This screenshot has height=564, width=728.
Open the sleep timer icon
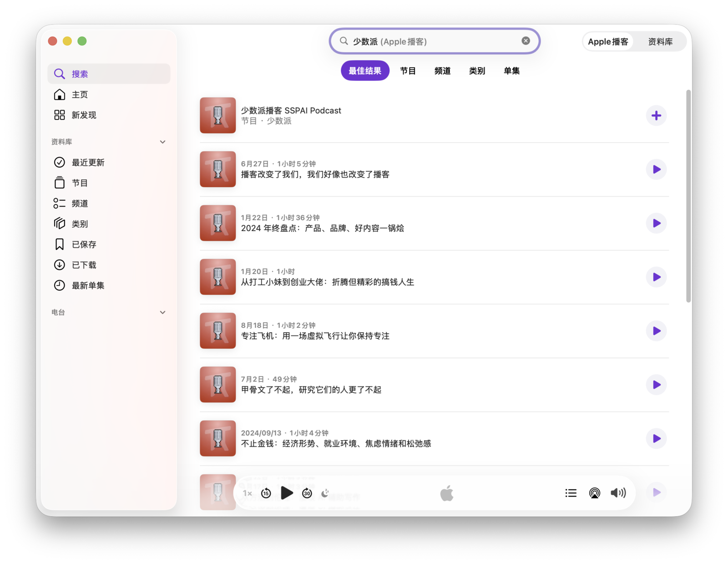(325, 493)
